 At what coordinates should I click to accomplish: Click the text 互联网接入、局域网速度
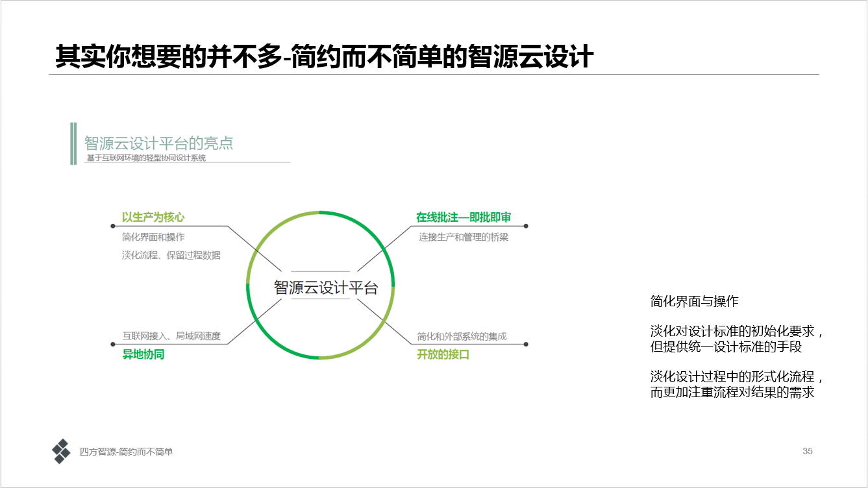click(171, 336)
